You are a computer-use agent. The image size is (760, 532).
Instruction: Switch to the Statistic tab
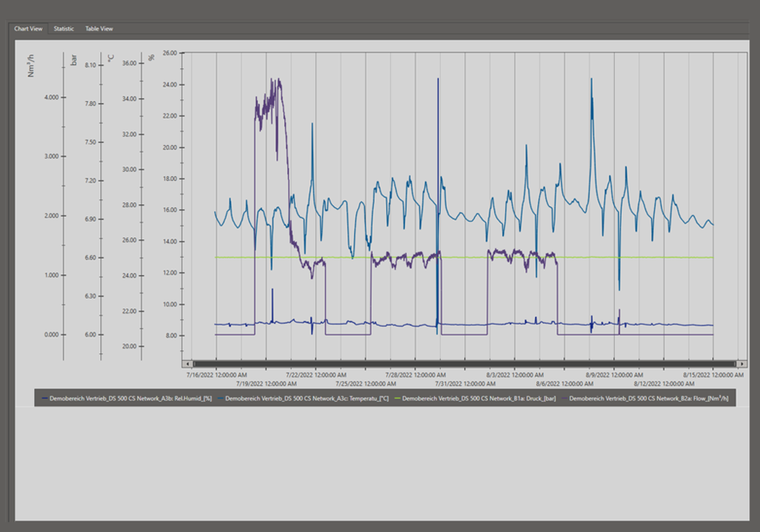(x=63, y=28)
